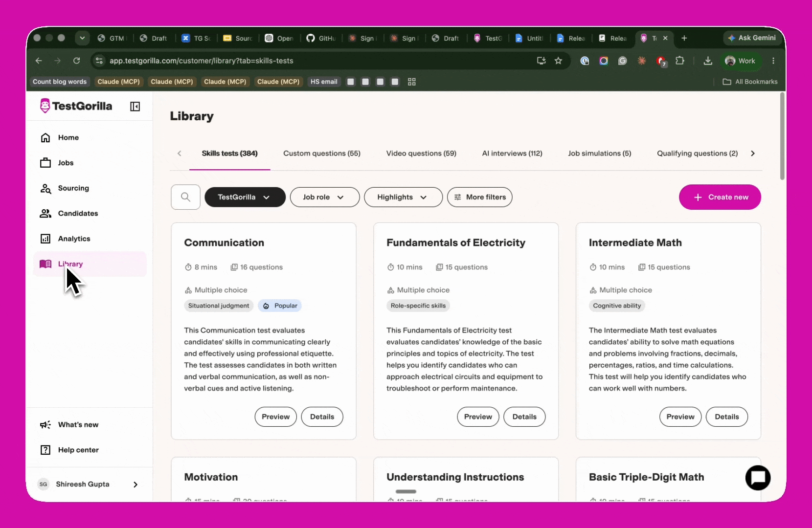Click the TestGorilla logo
This screenshot has width=812, height=528.
click(x=76, y=106)
